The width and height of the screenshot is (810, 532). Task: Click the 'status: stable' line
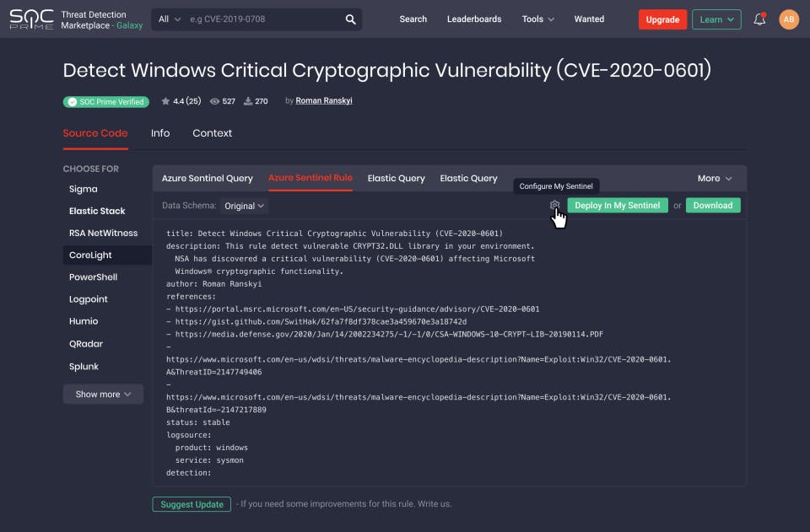(x=197, y=422)
